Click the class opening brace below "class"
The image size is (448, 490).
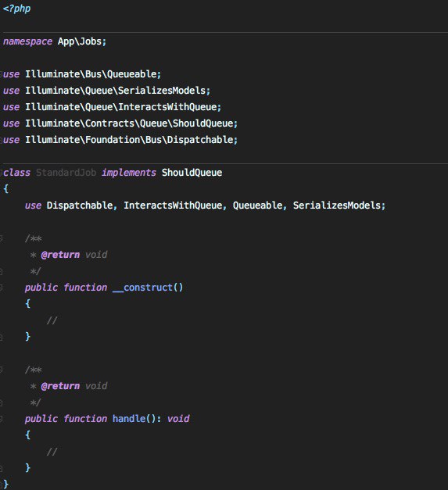(x=6, y=189)
